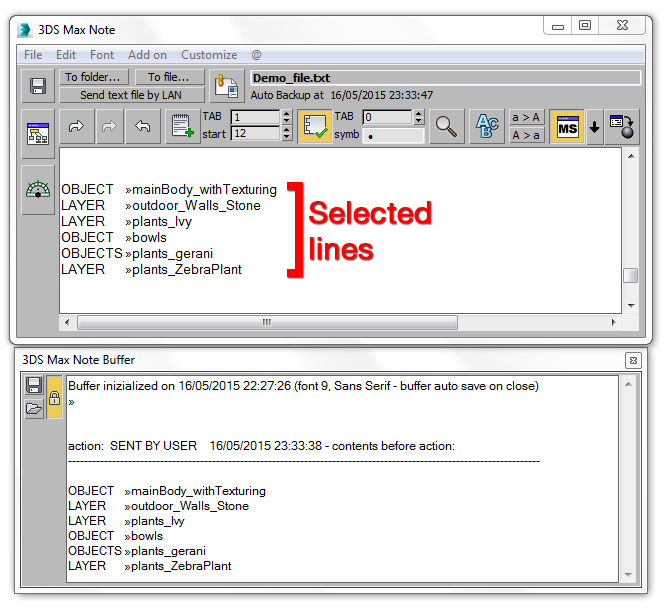Click the greyed right-curving arrow icon
The width and height of the screenshot is (665, 610).
coord(109,126)
